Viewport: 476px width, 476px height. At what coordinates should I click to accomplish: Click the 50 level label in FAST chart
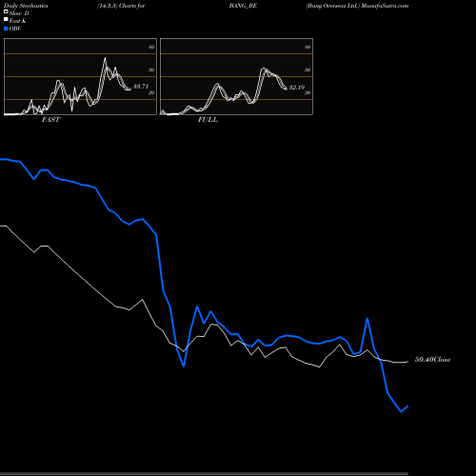click(x=151, y=69)
